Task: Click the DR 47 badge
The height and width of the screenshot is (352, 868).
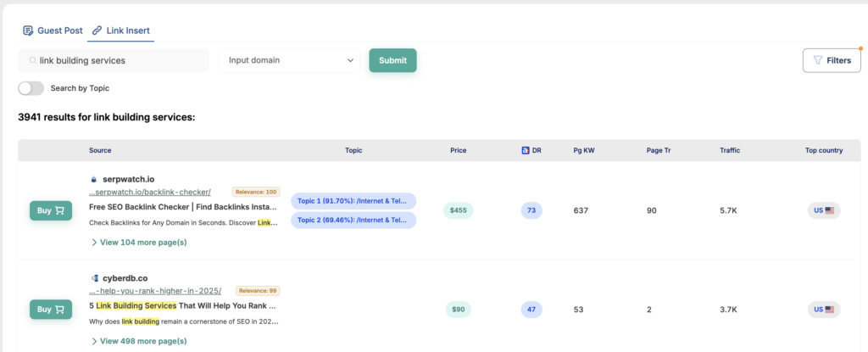Action: coord(531,310)
